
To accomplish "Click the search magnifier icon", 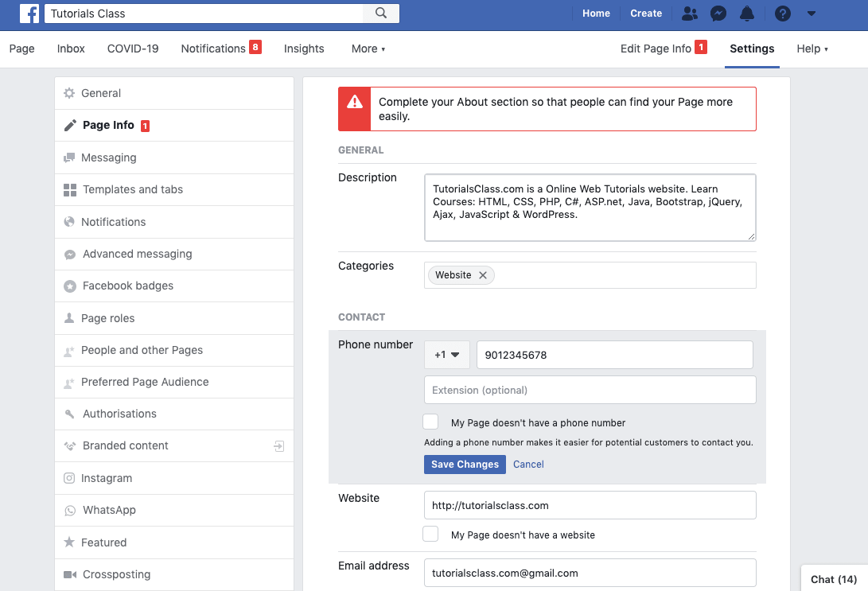I will coord(380,13).
